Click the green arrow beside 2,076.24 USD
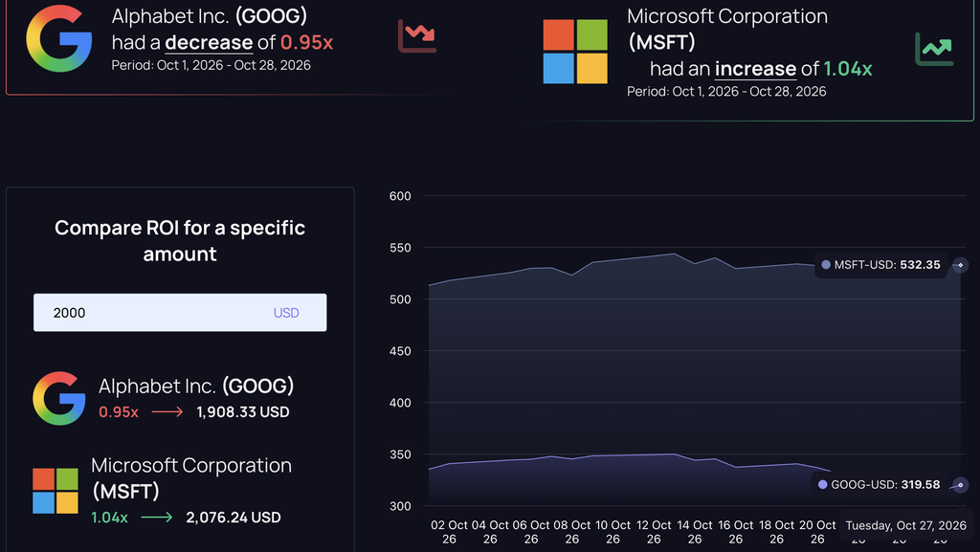The width and height of the screenshot is (980, 552). tap(157, 517)
